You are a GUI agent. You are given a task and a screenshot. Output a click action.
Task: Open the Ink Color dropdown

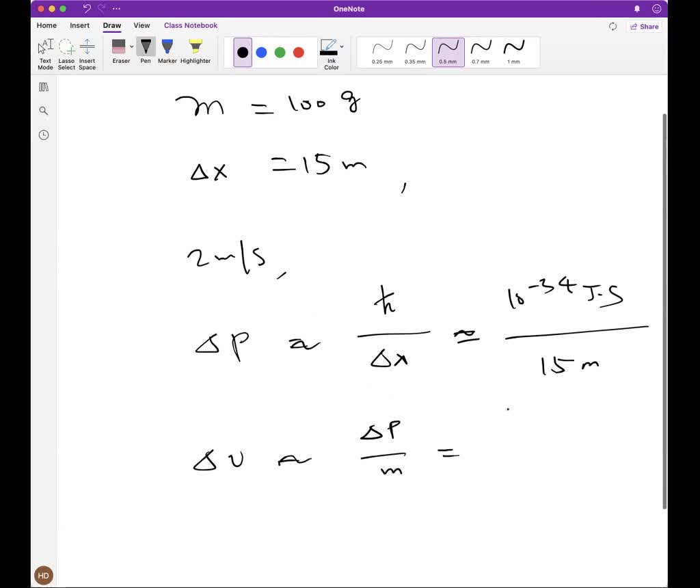341,46
